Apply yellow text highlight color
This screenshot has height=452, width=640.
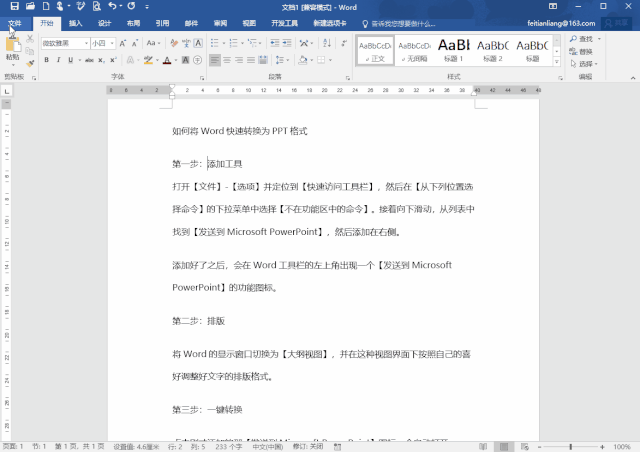point(148,60)
